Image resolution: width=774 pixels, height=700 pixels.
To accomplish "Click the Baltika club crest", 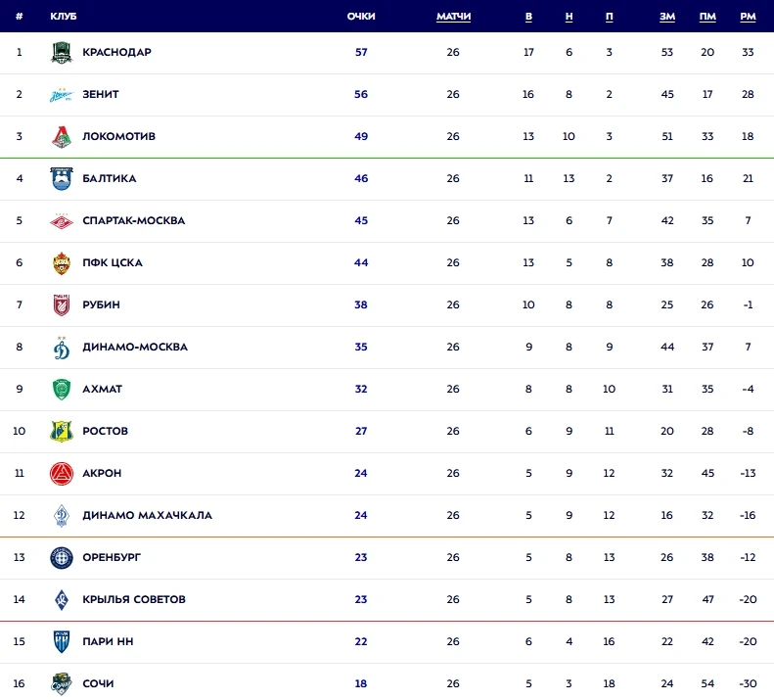I will point(62,179).
